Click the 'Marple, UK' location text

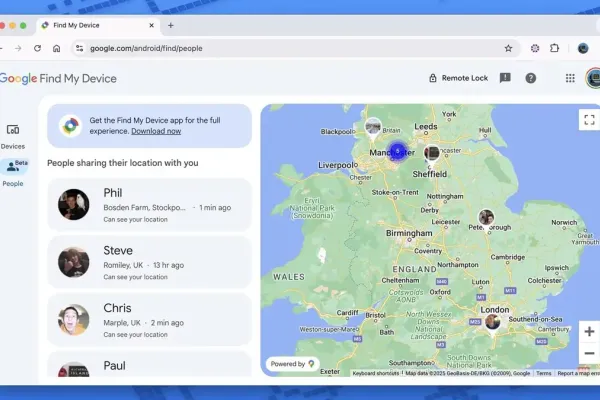[x=122, y=323]
